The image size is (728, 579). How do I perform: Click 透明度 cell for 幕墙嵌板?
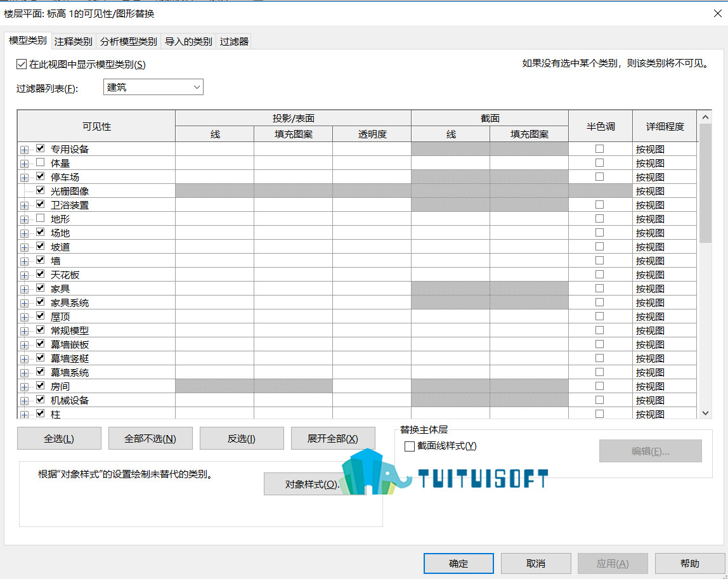372,344
